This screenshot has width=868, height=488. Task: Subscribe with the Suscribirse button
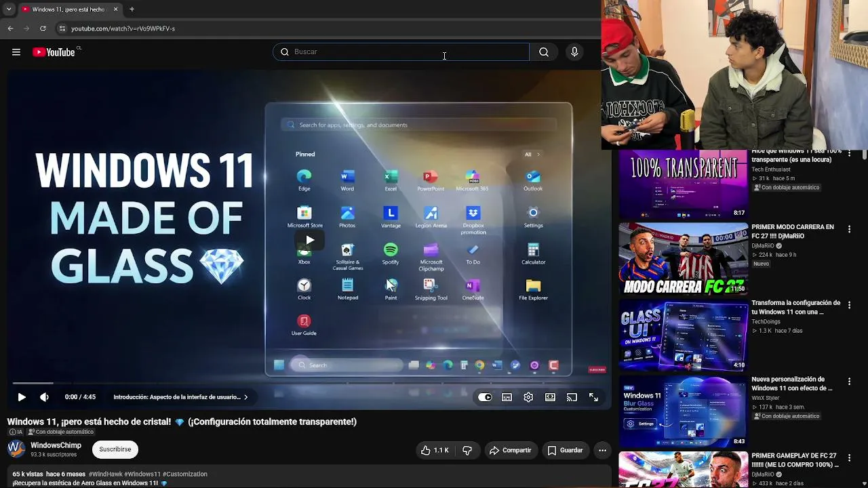pos(115,449)
